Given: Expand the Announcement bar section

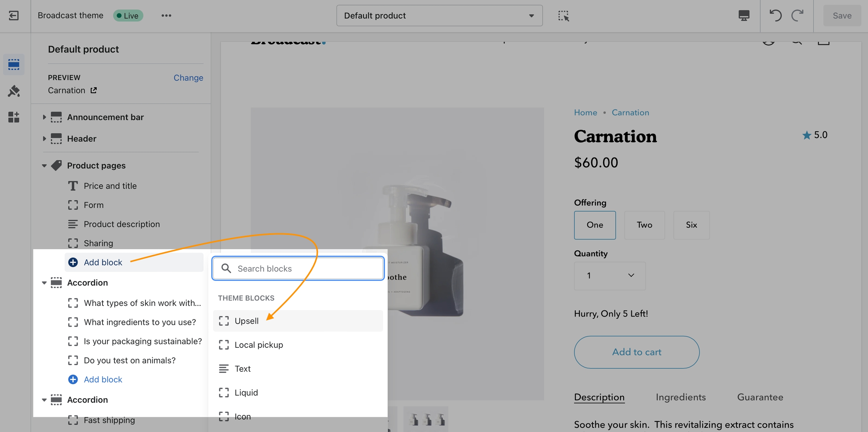Looking at the screenshot, I should 44,117.
